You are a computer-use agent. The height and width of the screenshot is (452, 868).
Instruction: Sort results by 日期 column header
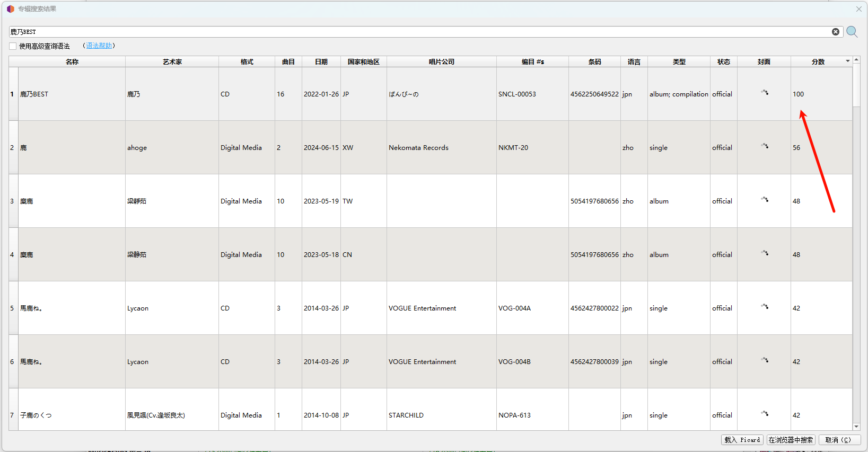pos(321,62)
